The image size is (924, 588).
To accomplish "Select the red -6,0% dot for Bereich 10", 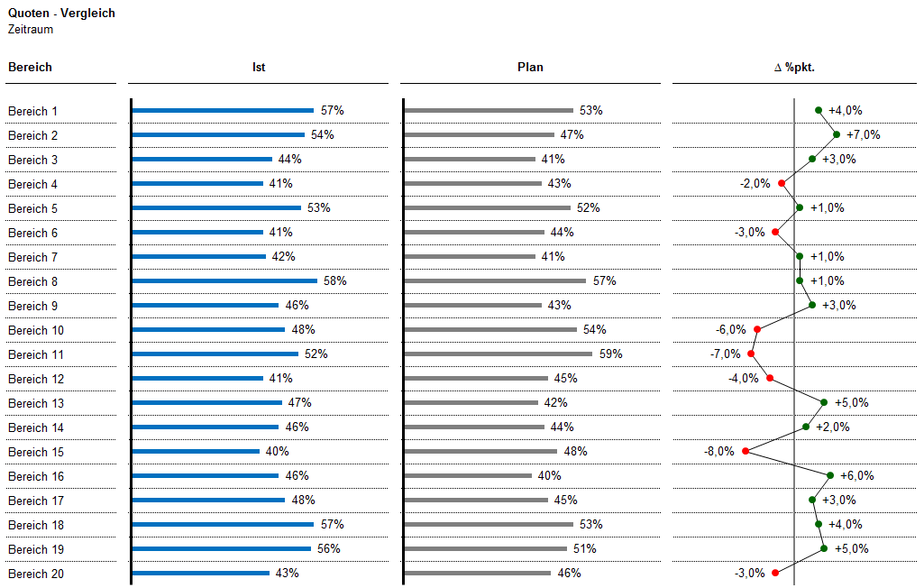I will (x=757, y=330).
